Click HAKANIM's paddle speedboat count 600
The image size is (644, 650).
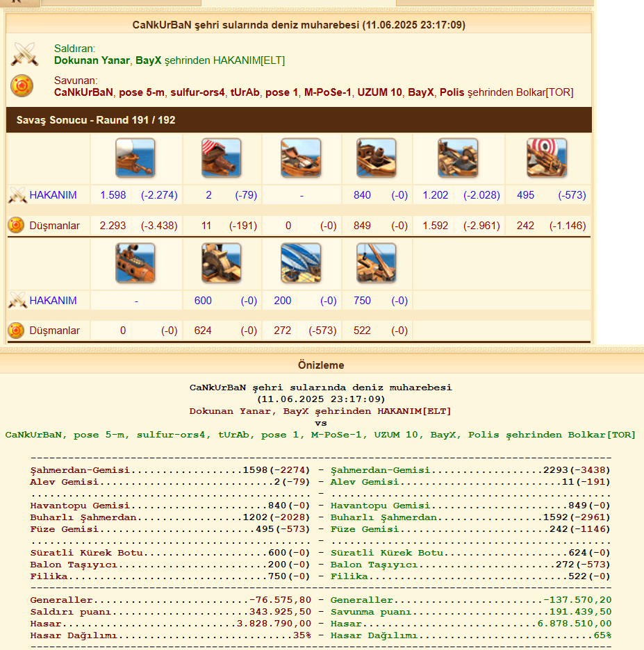[x=203, y=301]
